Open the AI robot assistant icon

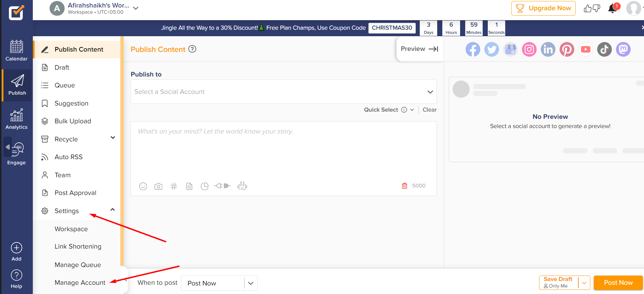(242, 186)
